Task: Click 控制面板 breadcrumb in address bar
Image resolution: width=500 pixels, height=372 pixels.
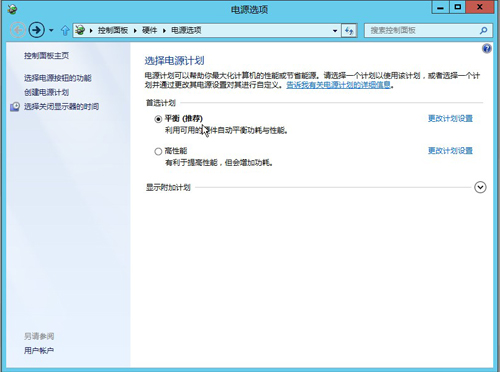Action: pyautogui.click(x=113, y=30)
